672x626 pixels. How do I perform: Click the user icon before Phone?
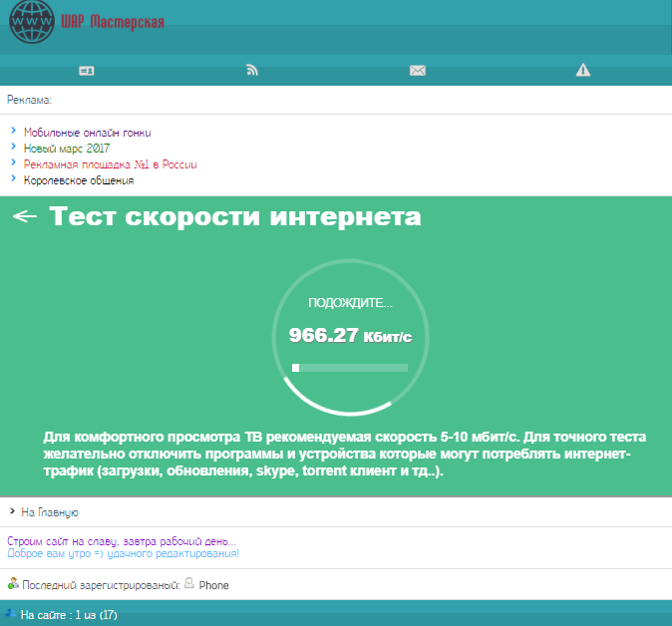pyautogui.click(x=189, y=584)
